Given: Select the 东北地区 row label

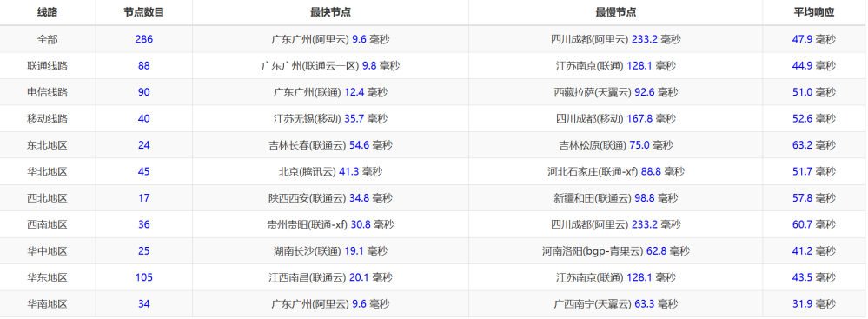Looking at the screenshot, I should pyautogui.click(x=48, y=145).
